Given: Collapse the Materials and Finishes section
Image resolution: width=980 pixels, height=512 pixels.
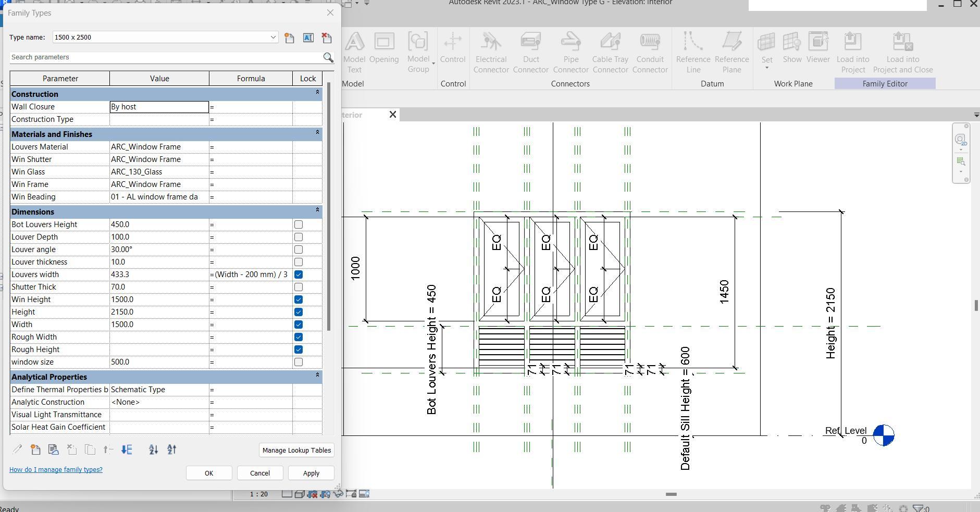Looking at the screenshot, I should (317, 133).
